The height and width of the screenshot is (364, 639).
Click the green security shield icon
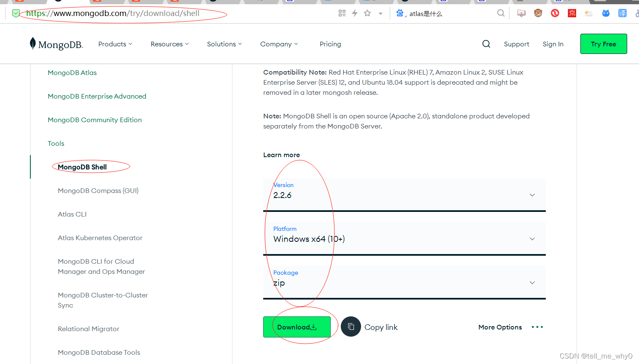[16, 13]
